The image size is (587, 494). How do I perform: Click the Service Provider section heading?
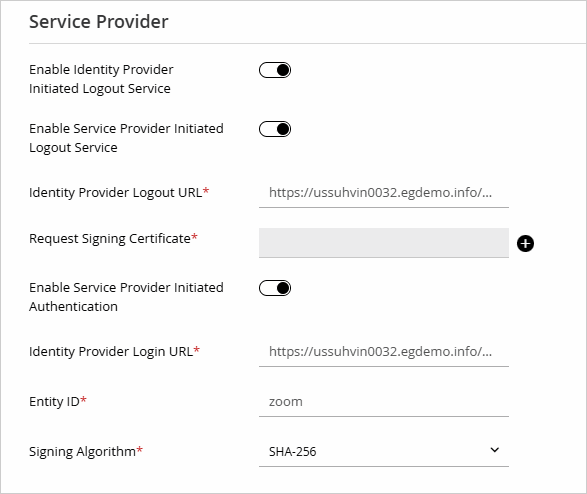(99, 22)
